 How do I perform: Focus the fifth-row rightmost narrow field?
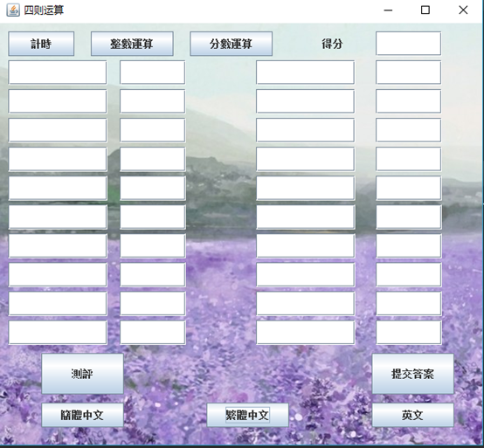point(408,188)
